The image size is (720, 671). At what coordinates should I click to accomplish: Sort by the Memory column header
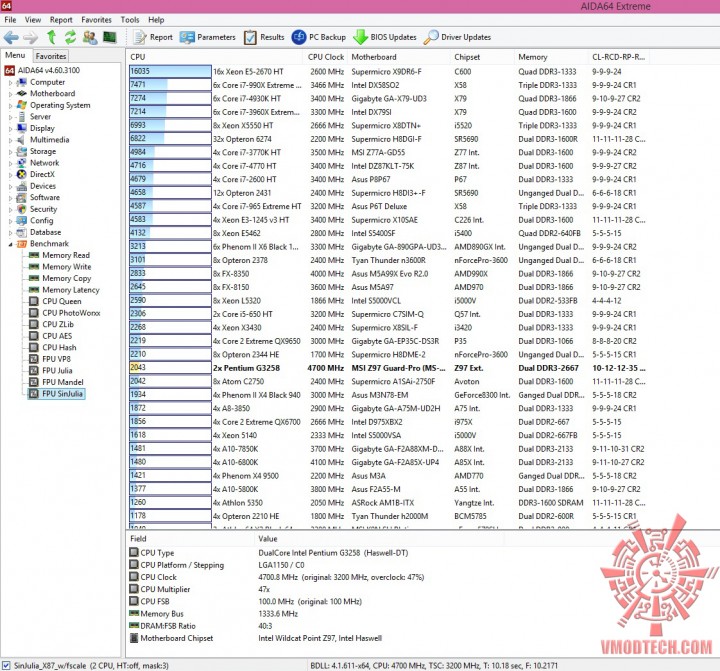pos(551,57)
